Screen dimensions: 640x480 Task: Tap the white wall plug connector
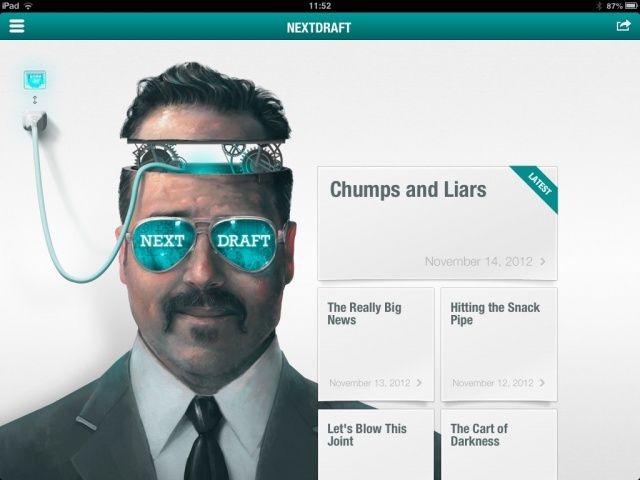pos(34,121)
